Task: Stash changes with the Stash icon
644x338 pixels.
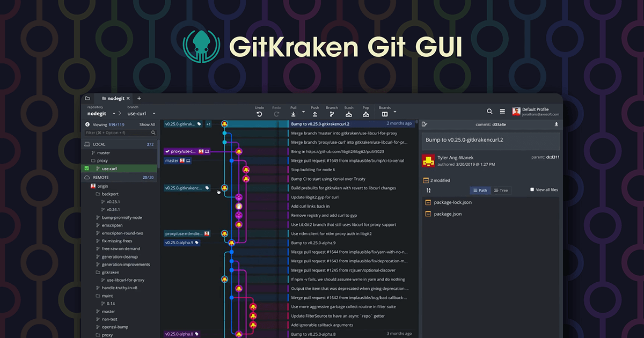Action: [349, 114]
